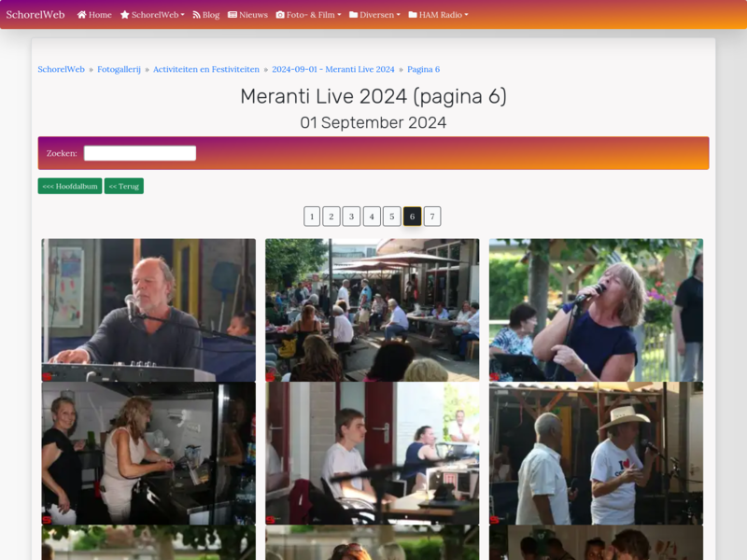Open photo of woman singing into microphone
Image resolution: width=747 pixels, height=560 pixels.
click(x=596, y=310)
